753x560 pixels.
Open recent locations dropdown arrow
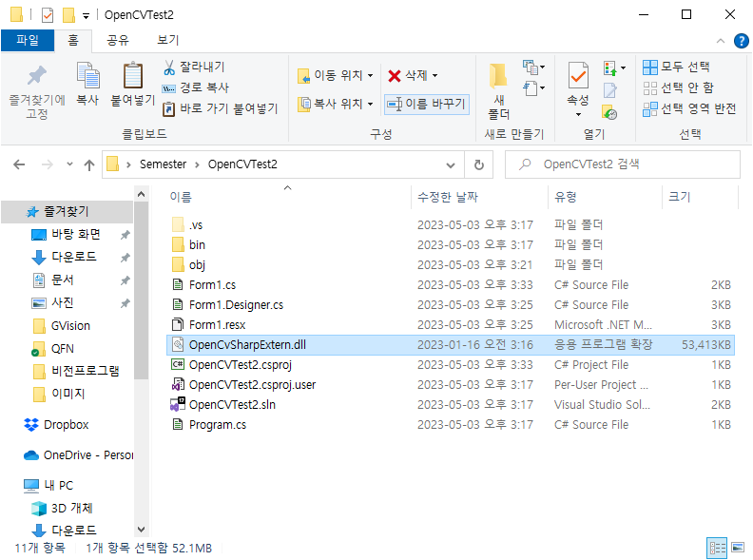coord(69,164)
